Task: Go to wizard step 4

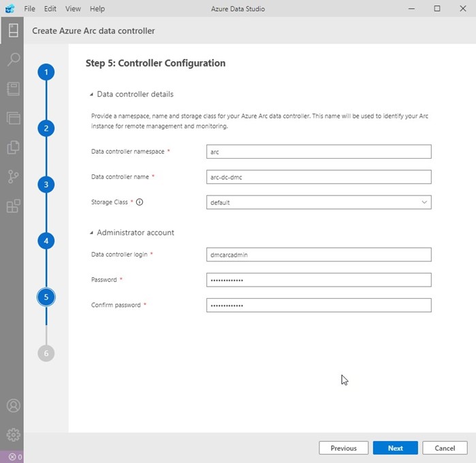Action: coord(46,241)
